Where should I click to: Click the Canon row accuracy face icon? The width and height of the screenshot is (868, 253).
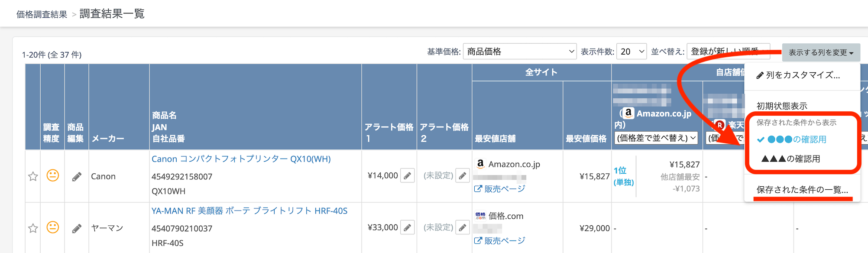tap(52, 175)
